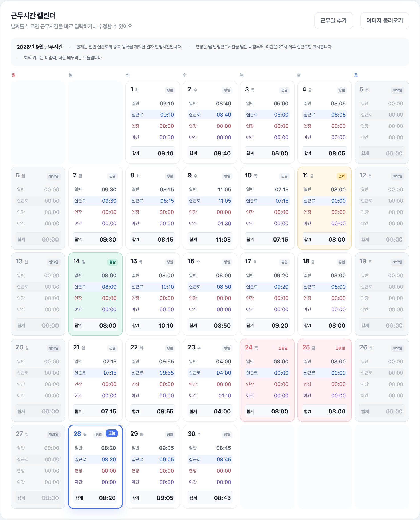This screenshot has width=420, height=520.
Task: Select the empty day 6 Sunday card
Action: point(38,208)
